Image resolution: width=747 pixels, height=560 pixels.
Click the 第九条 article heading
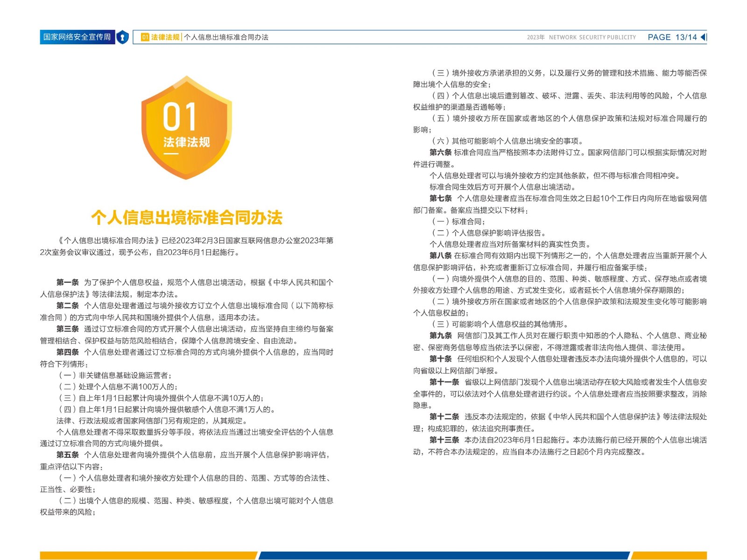440,336
